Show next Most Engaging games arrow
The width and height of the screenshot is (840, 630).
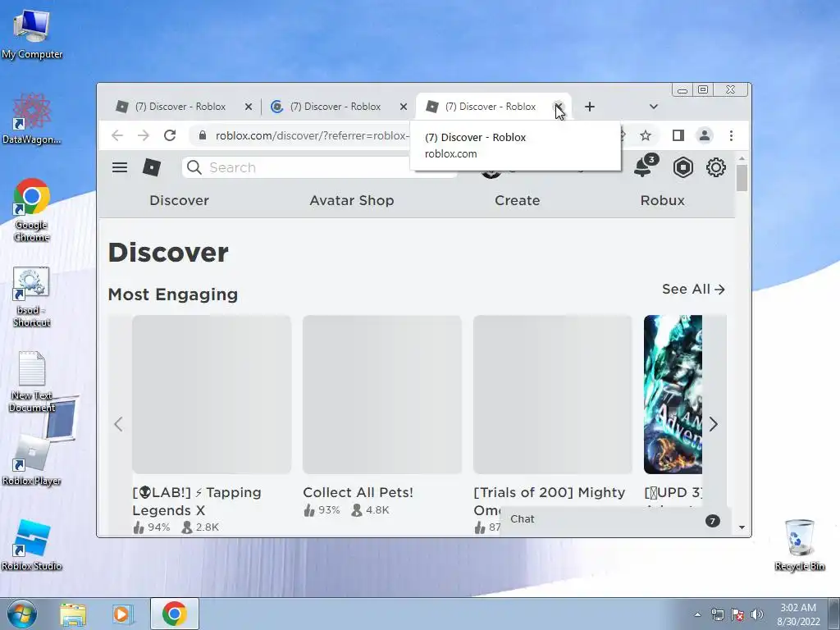click(713, 424)
